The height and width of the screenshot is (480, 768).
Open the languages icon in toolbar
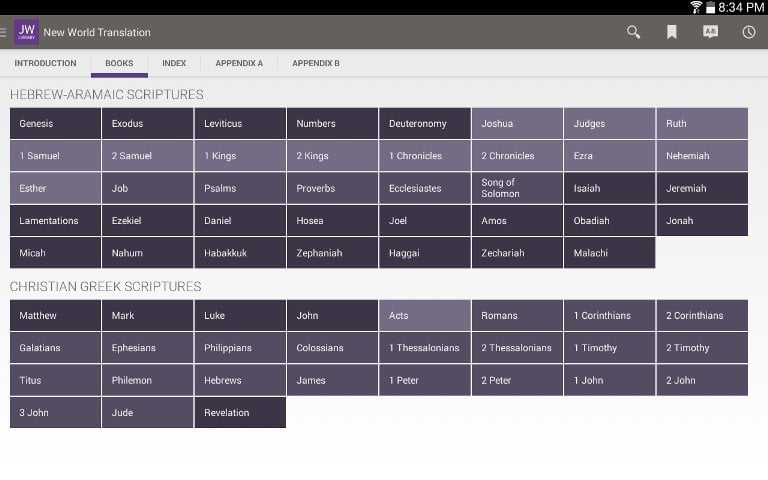pos(710,32)
